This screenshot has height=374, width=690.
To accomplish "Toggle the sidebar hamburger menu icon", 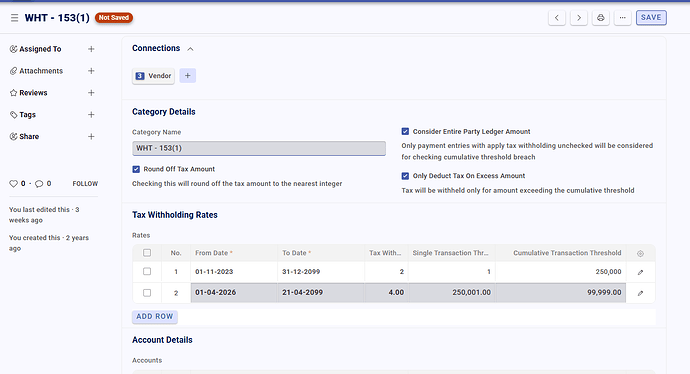I will 15,18.
